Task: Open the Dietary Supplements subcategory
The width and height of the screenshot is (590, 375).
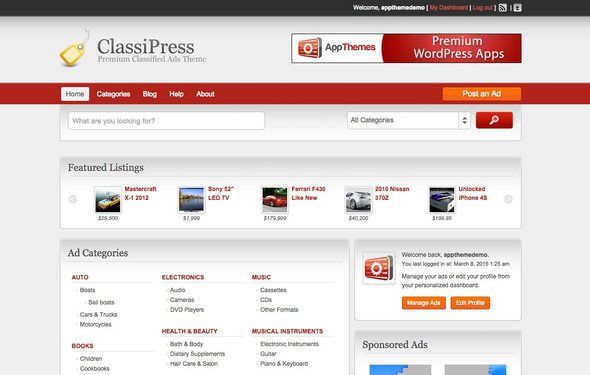Action: pyautogui.click(x=198, y=354)
